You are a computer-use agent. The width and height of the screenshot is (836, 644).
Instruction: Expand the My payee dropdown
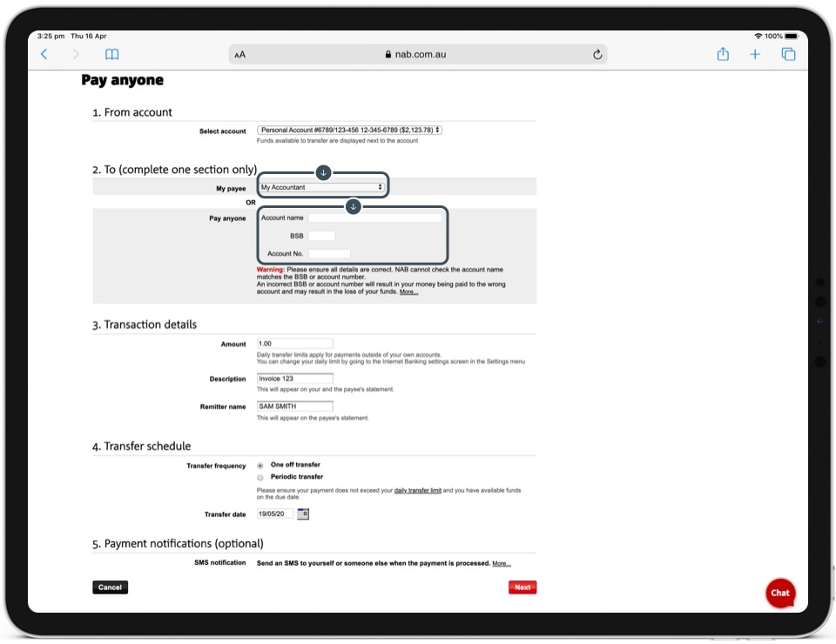(322, 187)
